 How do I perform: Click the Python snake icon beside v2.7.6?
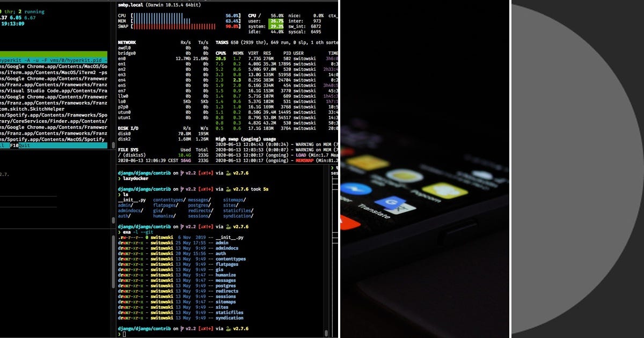(x=228, y=172)
